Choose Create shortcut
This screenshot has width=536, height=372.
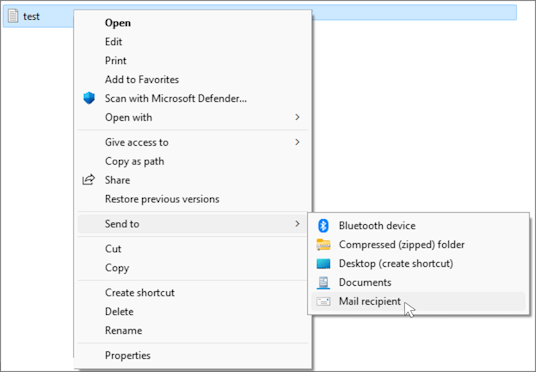point(193,292)
